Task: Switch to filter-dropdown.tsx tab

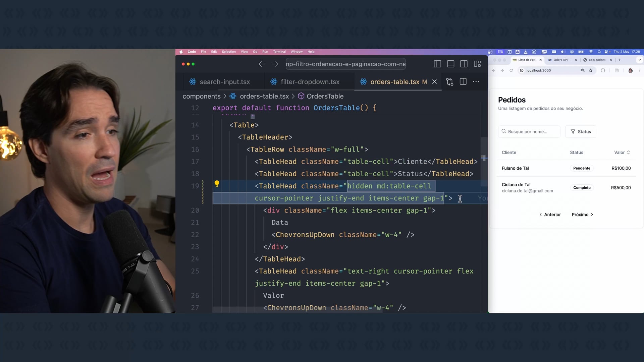Action: pos(310,82)
